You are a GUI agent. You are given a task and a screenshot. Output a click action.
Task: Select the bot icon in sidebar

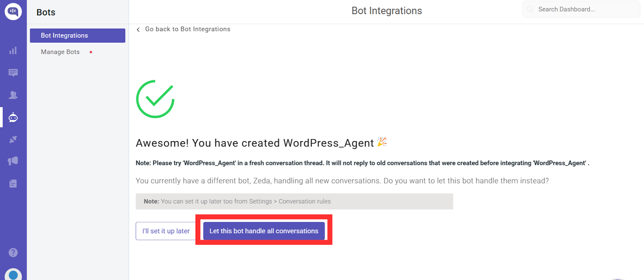13,117
